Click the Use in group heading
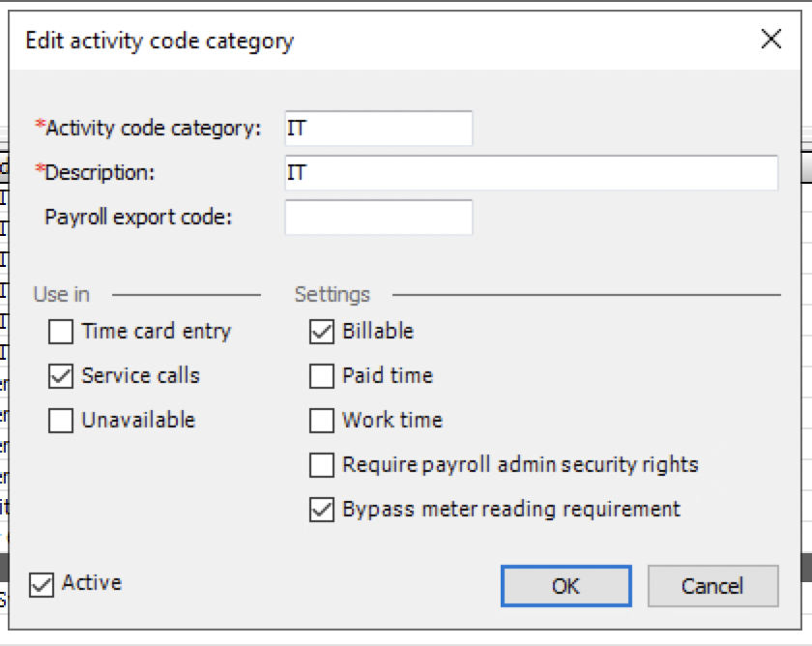Image resolution: width=812 pixels, height=646 pixels. click(62, 294)
